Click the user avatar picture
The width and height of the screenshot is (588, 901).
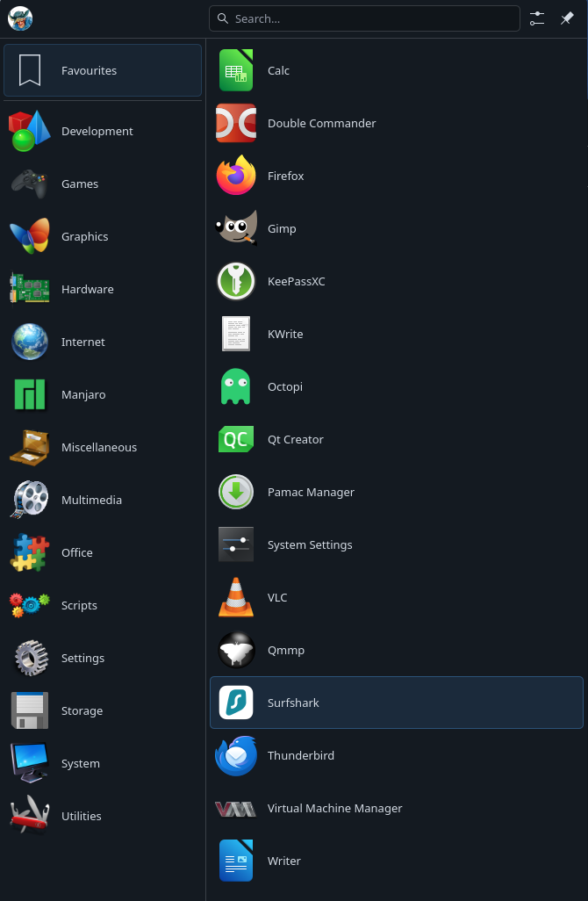point(20,18)
